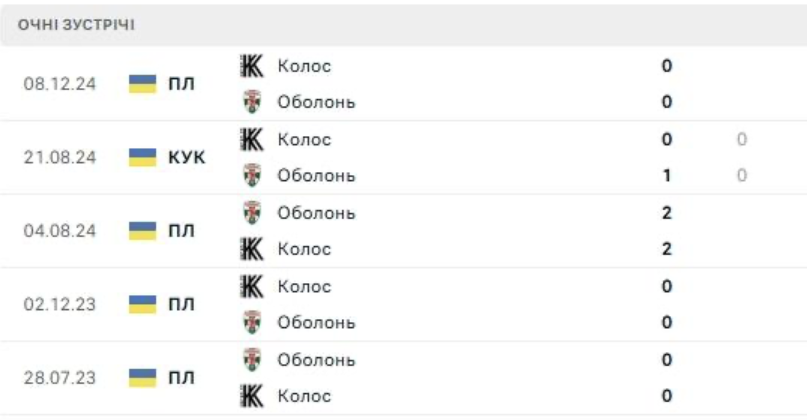Select ПЛ league label for 04.08.24

click(x=181, y=231)
